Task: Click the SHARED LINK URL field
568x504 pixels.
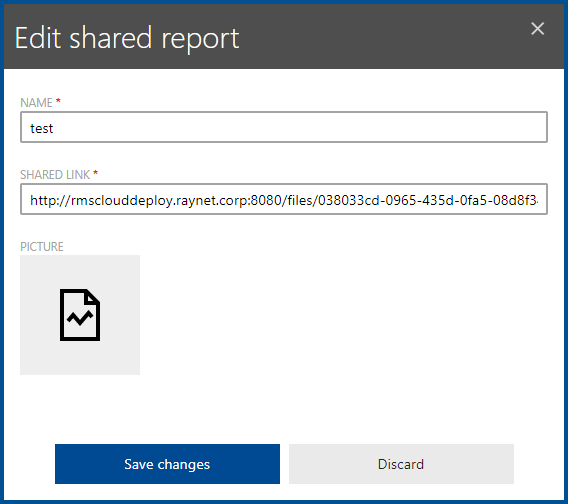Action: (284, 199)
